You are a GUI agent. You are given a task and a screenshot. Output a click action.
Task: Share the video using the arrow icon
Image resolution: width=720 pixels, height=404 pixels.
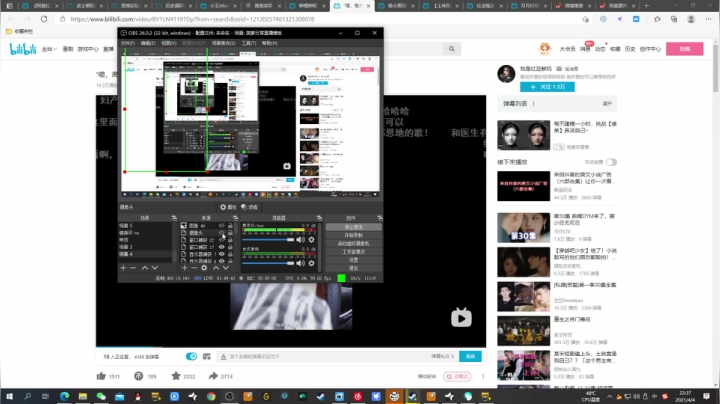(x=213, y=376)
